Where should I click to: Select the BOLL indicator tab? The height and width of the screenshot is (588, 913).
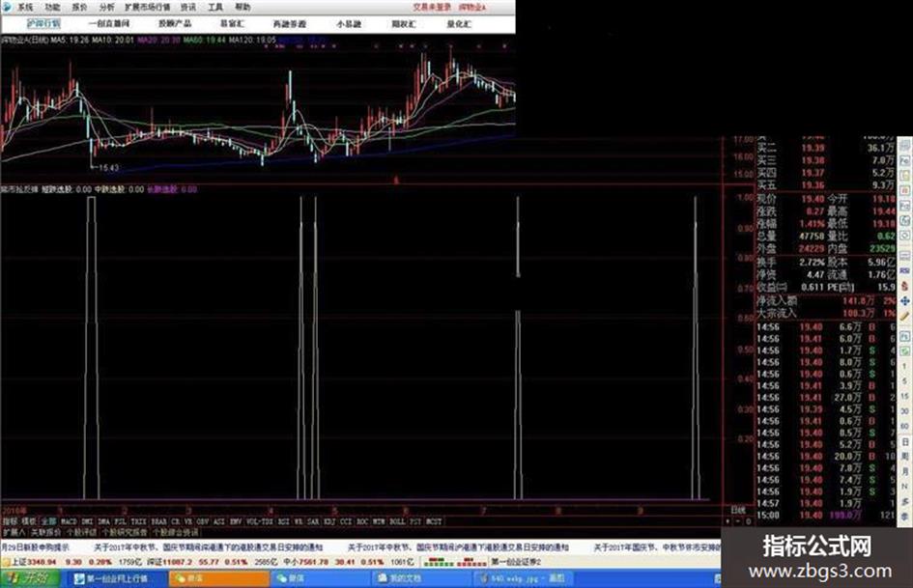click(396, 521)
